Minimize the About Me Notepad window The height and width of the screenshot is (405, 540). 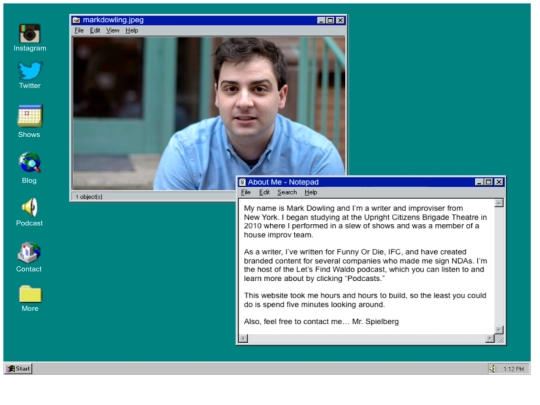pyautogui.click(x=479, y=182)
